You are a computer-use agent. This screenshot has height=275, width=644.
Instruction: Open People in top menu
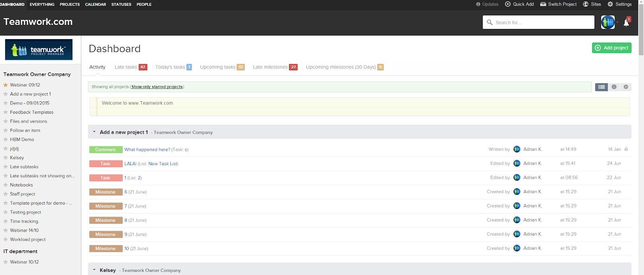(x=144, y=4)
